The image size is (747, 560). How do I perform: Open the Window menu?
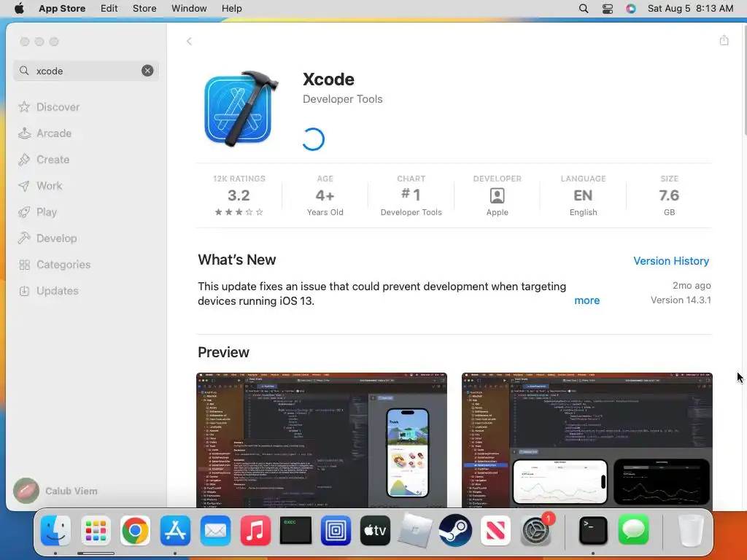tap(189, 8)
